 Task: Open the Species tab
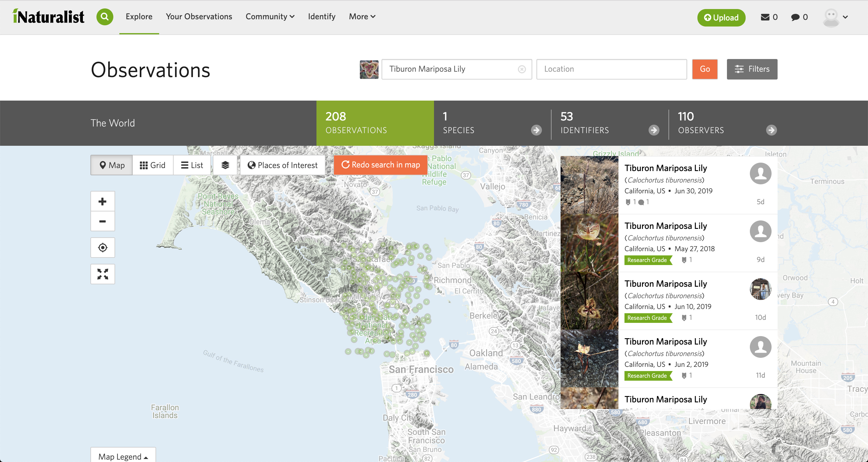click(492, 123)
